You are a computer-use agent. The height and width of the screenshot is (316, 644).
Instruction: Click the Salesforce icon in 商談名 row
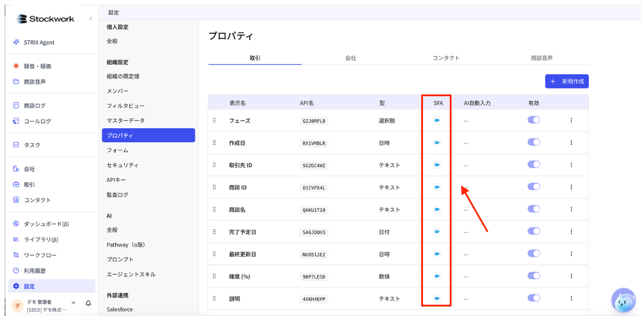click(x=437, y=209)
